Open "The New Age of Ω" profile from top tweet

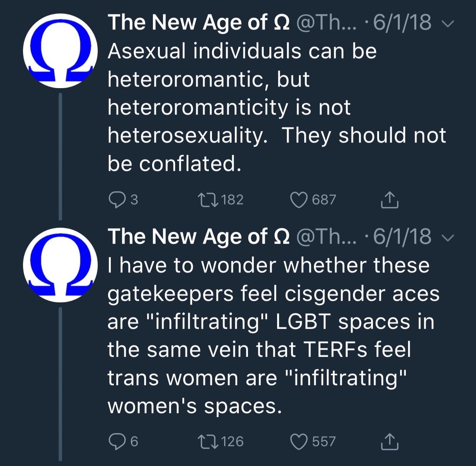pyautogui.click(x=198, y=22)
